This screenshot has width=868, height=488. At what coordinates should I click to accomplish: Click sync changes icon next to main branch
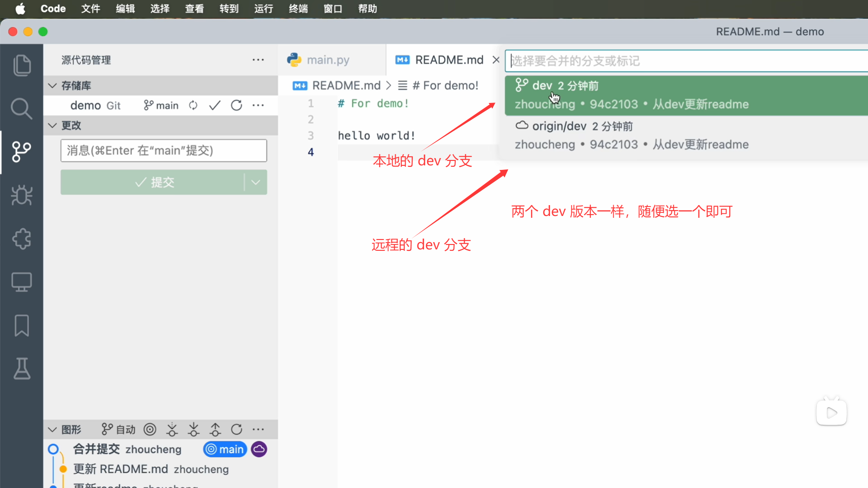193,105
